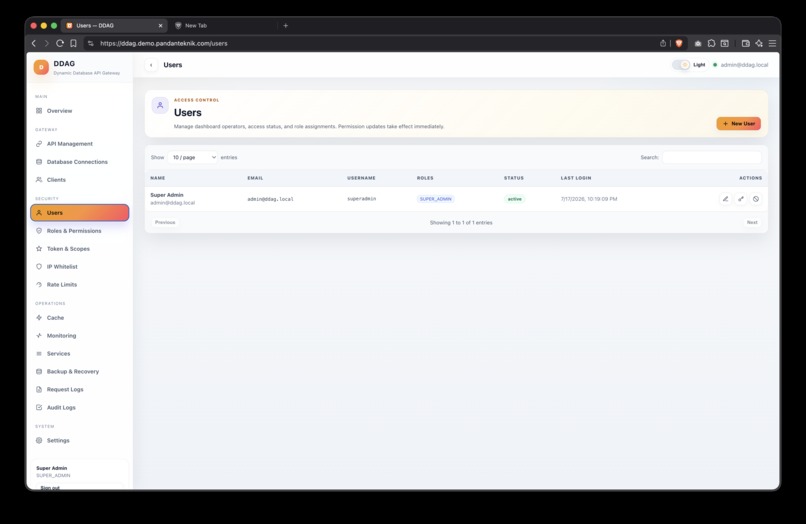
Task: Click the user avatar icon in Users header card
Action: pyautogui.click(x=160, y=105)
